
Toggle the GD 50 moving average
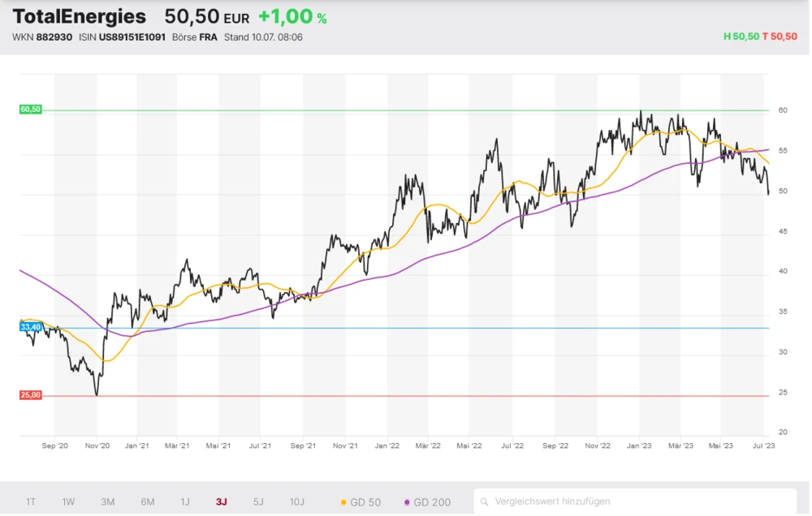[361, 502]
